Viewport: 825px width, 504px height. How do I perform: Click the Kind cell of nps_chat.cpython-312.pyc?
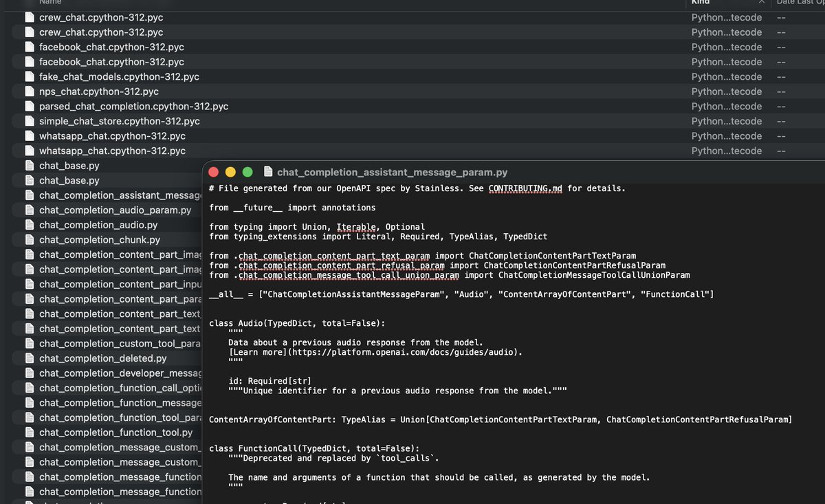point(727,91)
